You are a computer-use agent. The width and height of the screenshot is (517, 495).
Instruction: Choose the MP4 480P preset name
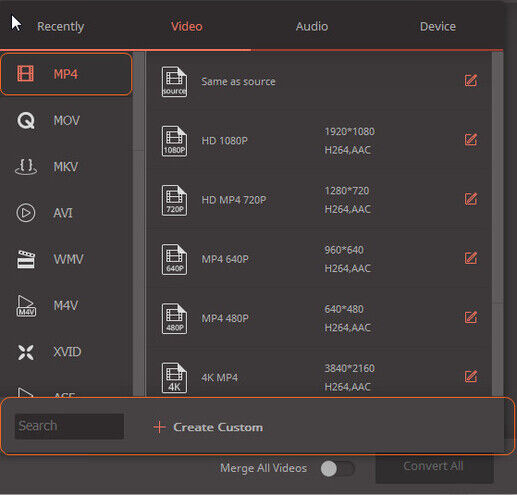point(225,318)
